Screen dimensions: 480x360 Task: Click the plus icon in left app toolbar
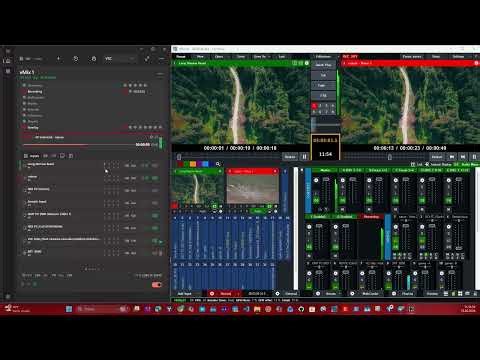coord(58,59)
